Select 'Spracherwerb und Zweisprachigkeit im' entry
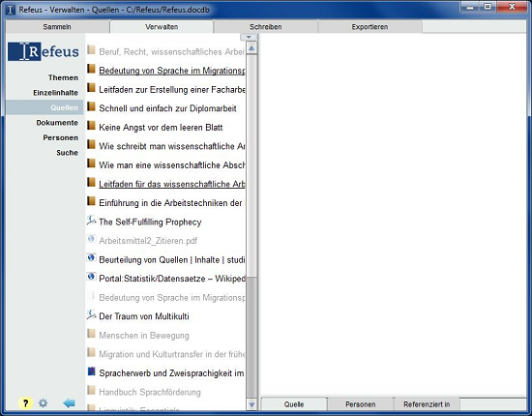532x416 pixels. (x=171, y=373)
